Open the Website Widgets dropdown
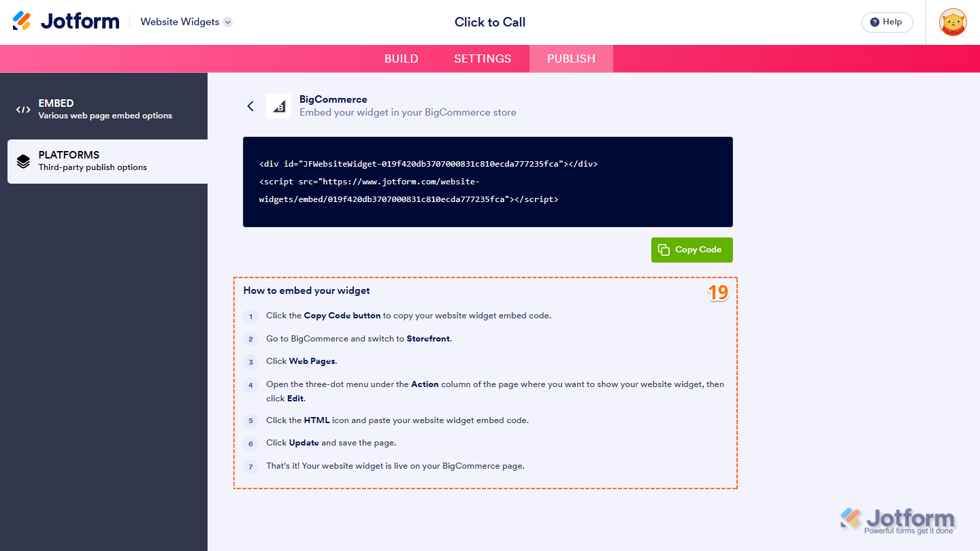 pos(186,22)
